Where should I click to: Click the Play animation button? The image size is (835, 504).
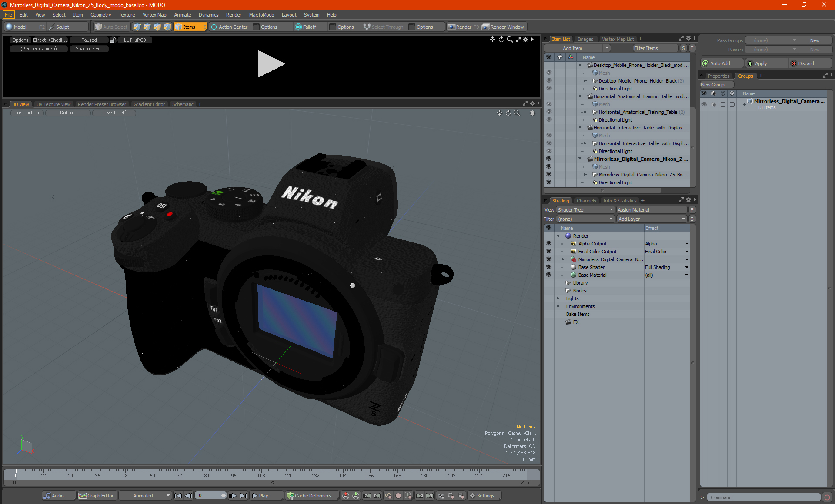click(x=267, y=496)
